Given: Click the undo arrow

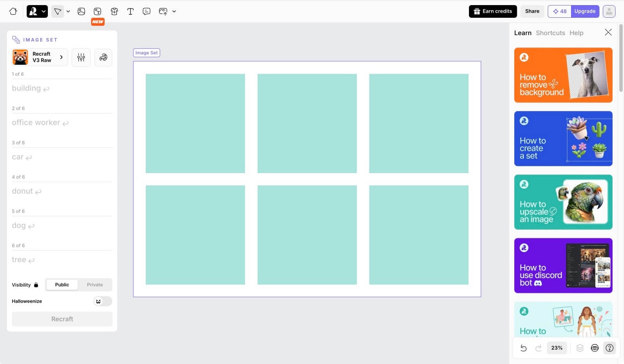Looking at the screenshot, I should (524, 348).
